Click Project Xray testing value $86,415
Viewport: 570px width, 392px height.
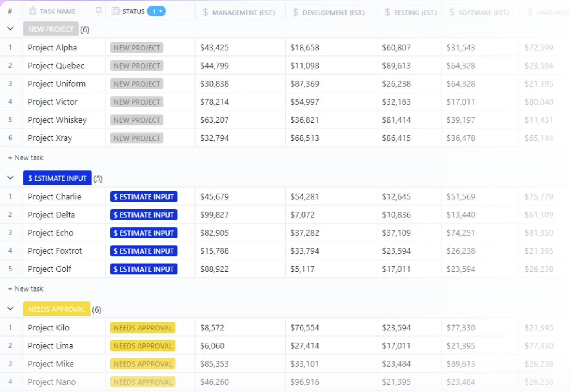[x=396, y=138]
